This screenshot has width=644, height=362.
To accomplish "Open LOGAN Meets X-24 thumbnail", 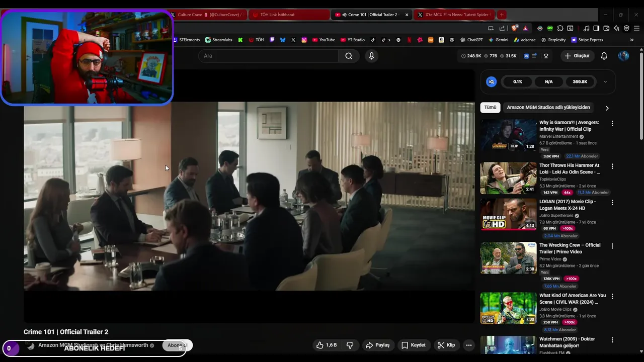I will 508,214.
